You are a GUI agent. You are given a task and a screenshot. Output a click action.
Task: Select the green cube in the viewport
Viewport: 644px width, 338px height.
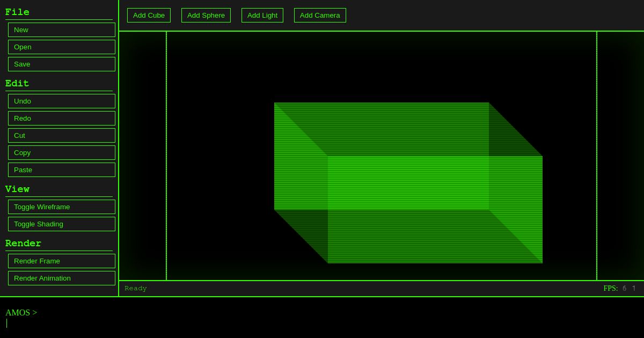click(x=408, y=182)
